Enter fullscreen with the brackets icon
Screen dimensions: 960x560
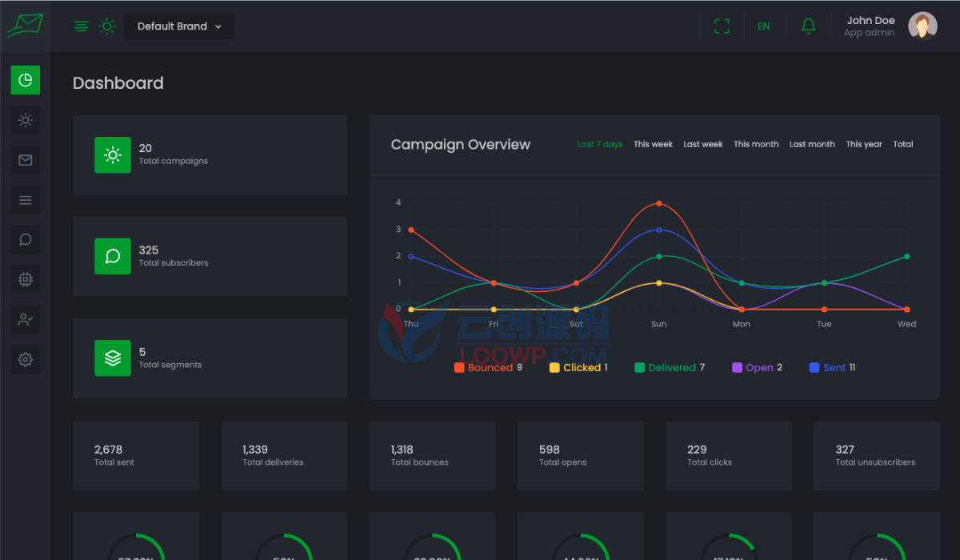(x=722, y=26)
